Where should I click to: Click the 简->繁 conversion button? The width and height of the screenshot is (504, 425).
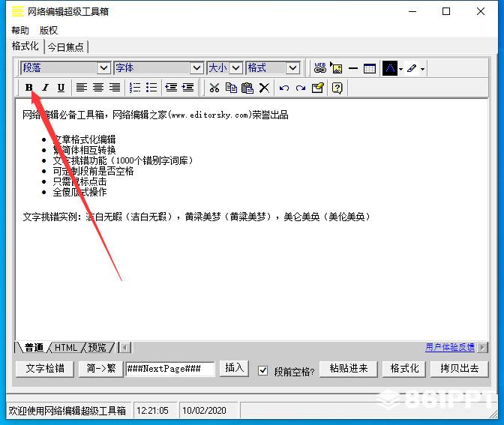(101, 369)
